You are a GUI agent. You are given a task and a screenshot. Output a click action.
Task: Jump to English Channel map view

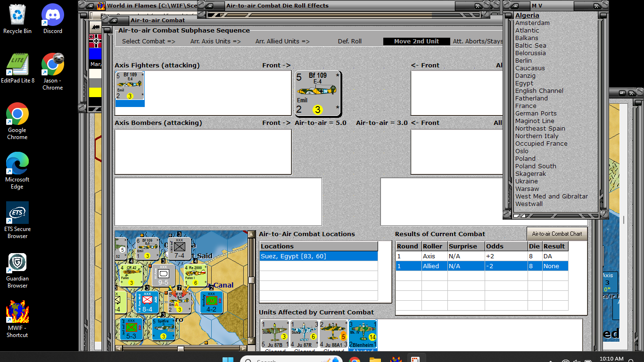pos(539,91)
